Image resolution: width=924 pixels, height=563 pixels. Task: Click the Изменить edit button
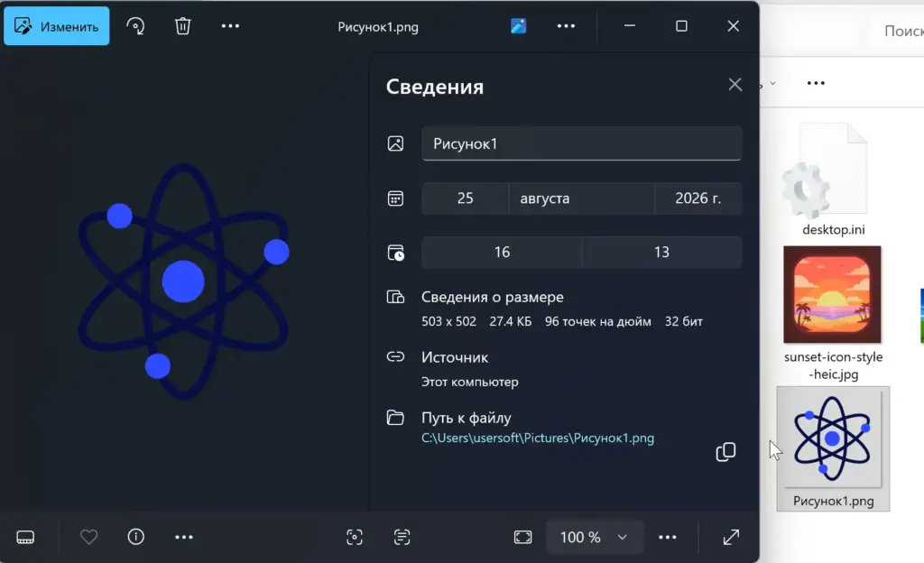[x=57, y=26]
